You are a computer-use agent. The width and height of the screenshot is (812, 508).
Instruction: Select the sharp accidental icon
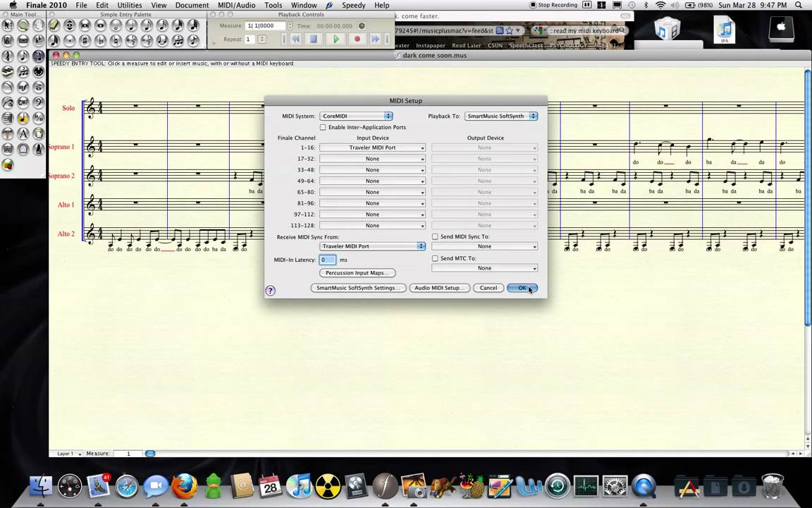point(85,40)
